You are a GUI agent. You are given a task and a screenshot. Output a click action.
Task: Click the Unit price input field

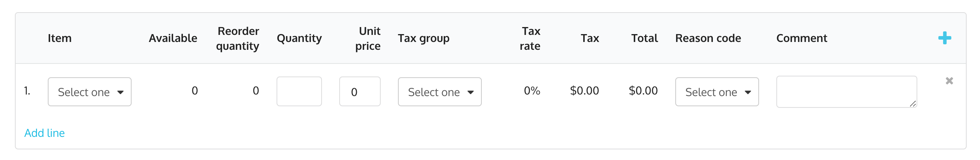point(360,92)
